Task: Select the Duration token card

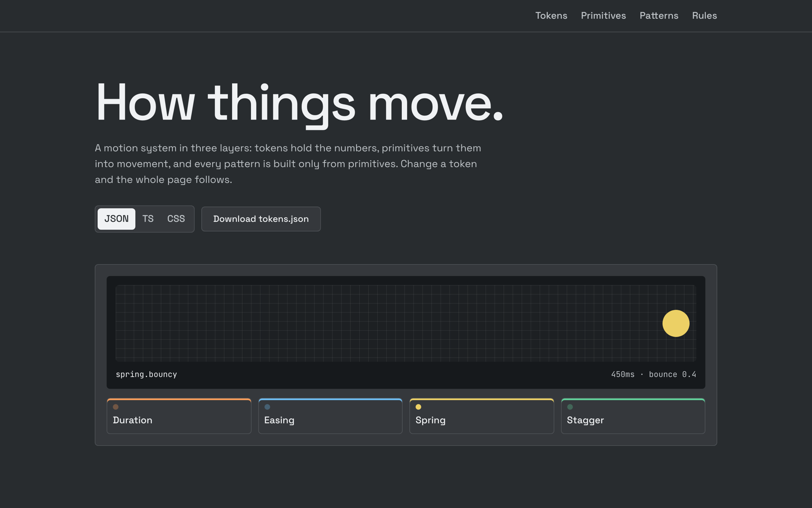Action: point(179,416)
